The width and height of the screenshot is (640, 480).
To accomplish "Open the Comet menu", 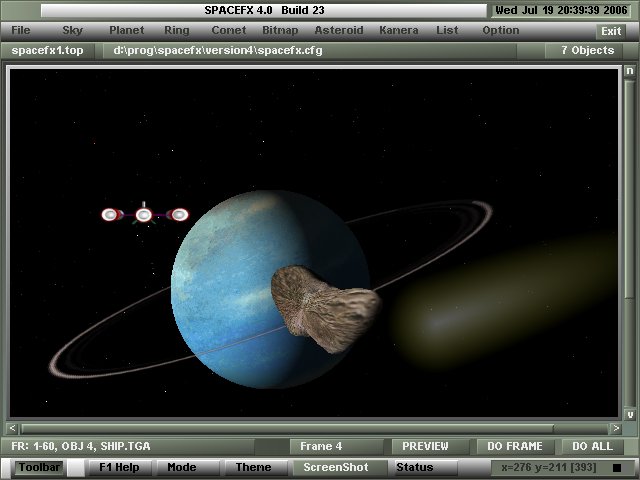I will (x=229, y=30).
